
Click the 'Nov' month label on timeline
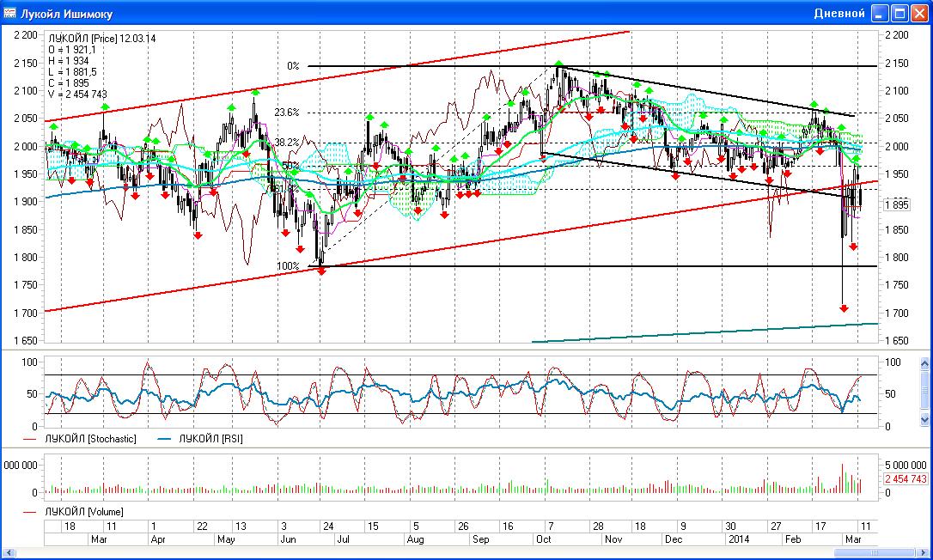pos(613,539)
